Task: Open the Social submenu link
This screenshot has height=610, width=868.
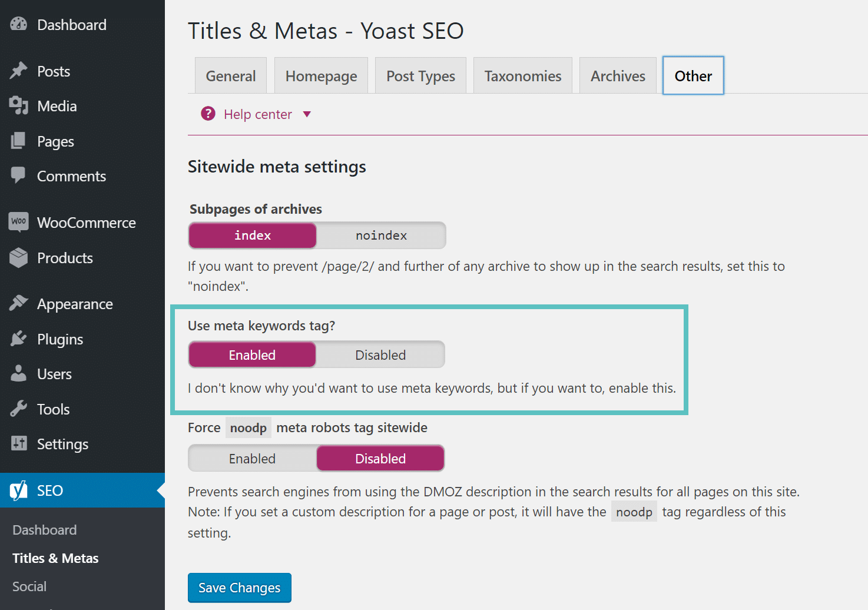Action: coord(29,586)
